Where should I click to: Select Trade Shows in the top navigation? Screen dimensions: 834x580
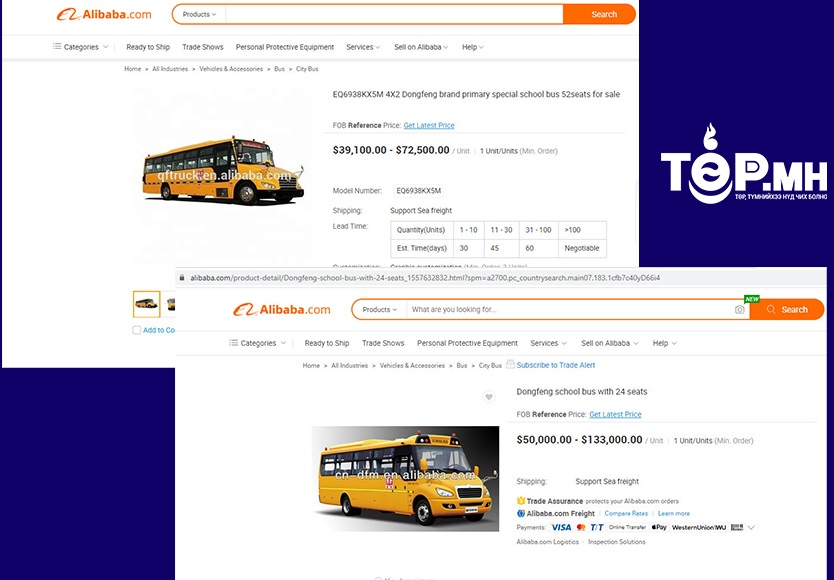pyautogui.click(x=203, y=47)
